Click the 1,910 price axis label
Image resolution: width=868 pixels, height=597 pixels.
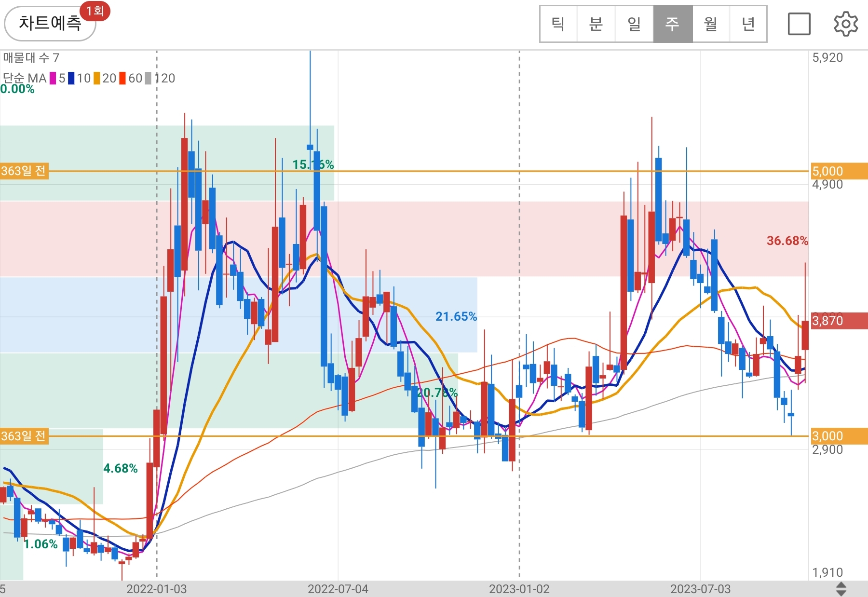click(x=827, y=572)
